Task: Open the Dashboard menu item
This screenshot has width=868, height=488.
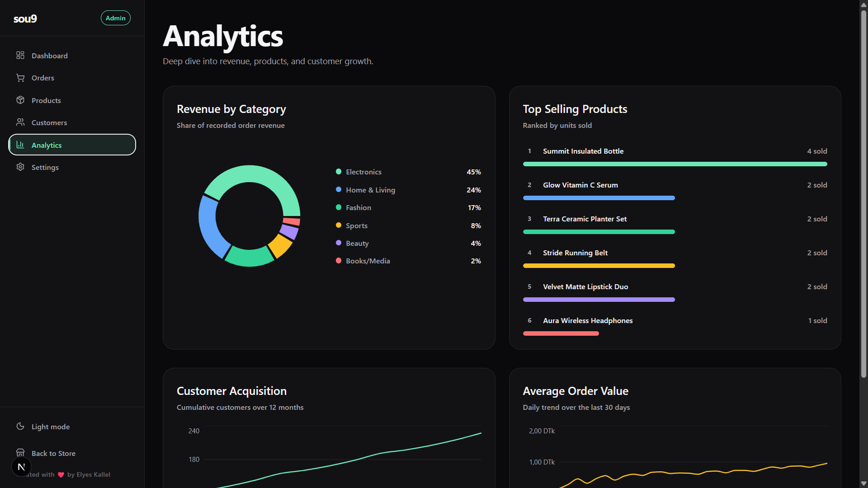Action: click(x=72, y=55)
